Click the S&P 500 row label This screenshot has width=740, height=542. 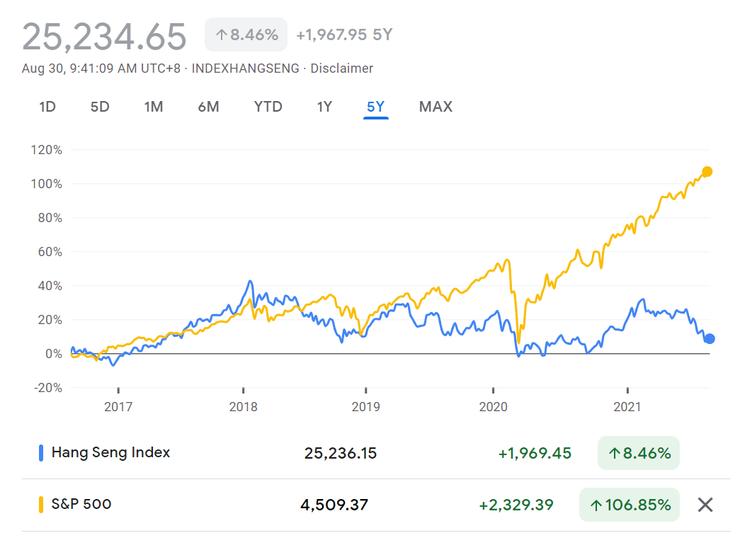point(80,505)
